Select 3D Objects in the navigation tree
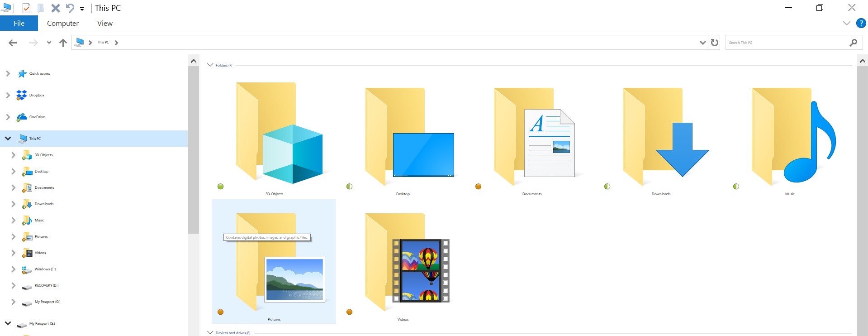This screenshot has width=868, height=336. tap(43, 155)
